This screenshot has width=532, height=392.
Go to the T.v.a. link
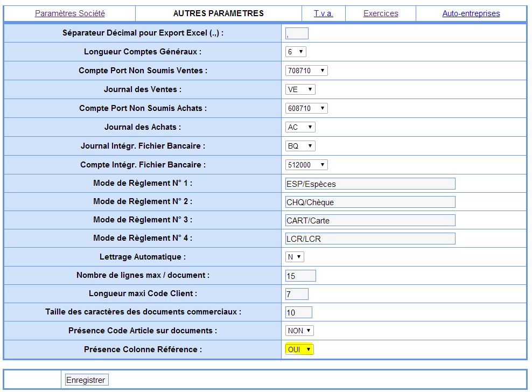(323, 13)
